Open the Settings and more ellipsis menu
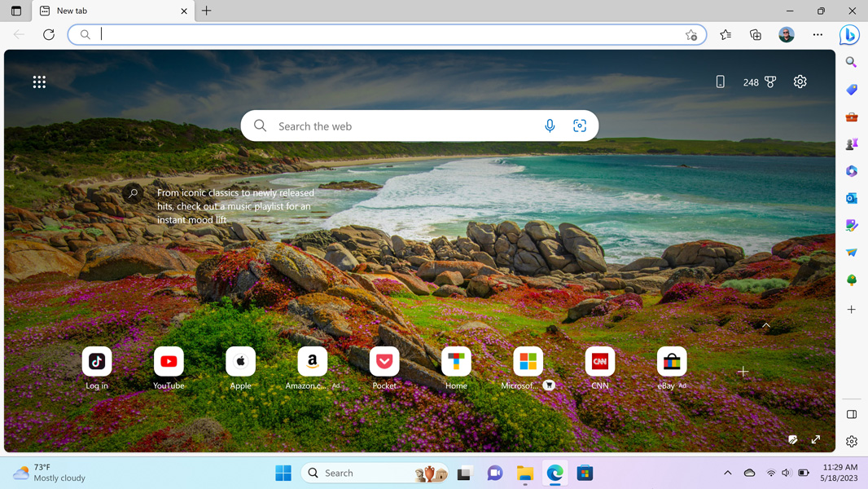Image resolution: width=868 pixels, height=489 pixels. coord(818,35)
